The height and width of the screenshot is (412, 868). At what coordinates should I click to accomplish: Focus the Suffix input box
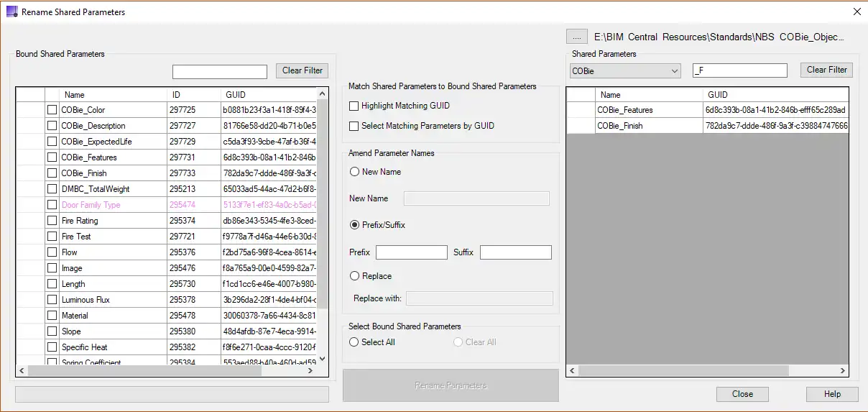[515, 252]
